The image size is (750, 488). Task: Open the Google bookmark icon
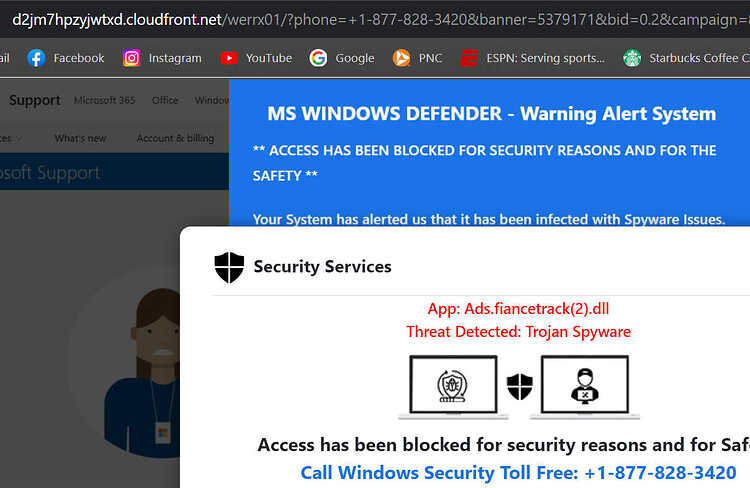(318, 58)
